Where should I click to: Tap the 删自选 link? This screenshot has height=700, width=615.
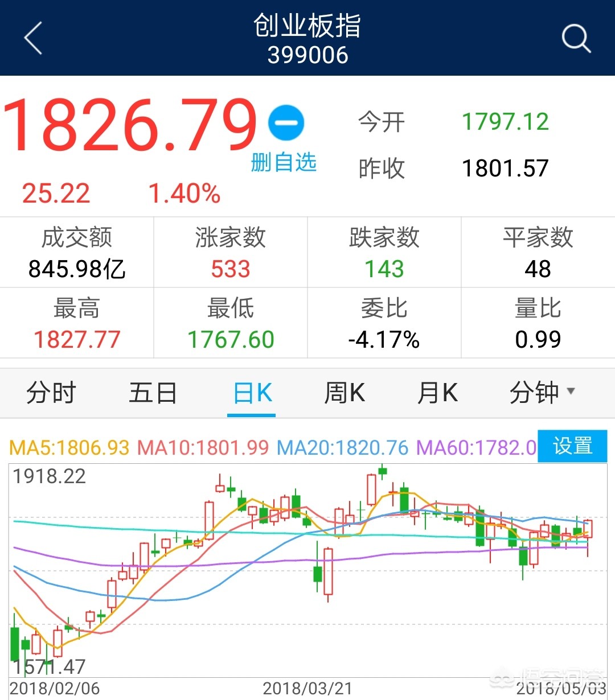click(284, 163)
